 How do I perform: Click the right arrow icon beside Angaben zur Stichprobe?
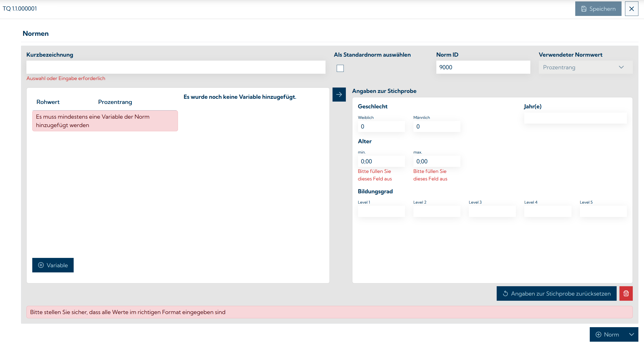tap(339, 94)
